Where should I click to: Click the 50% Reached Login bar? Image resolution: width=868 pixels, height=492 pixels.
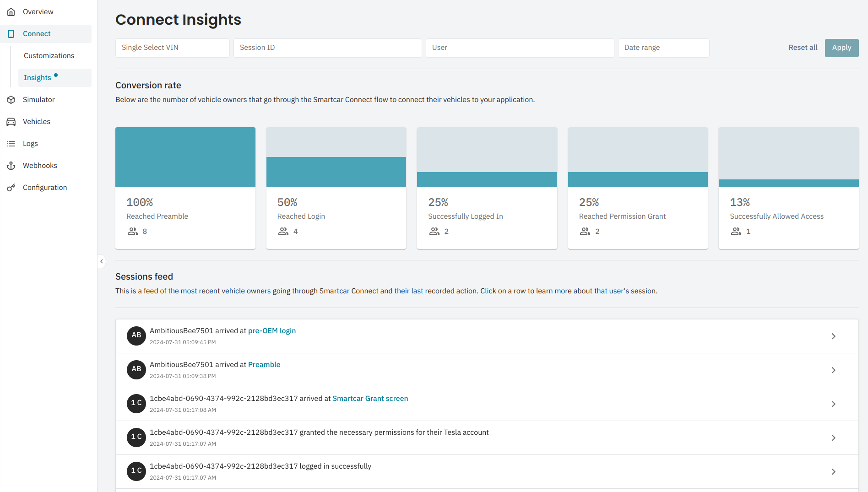click(336, 172)
